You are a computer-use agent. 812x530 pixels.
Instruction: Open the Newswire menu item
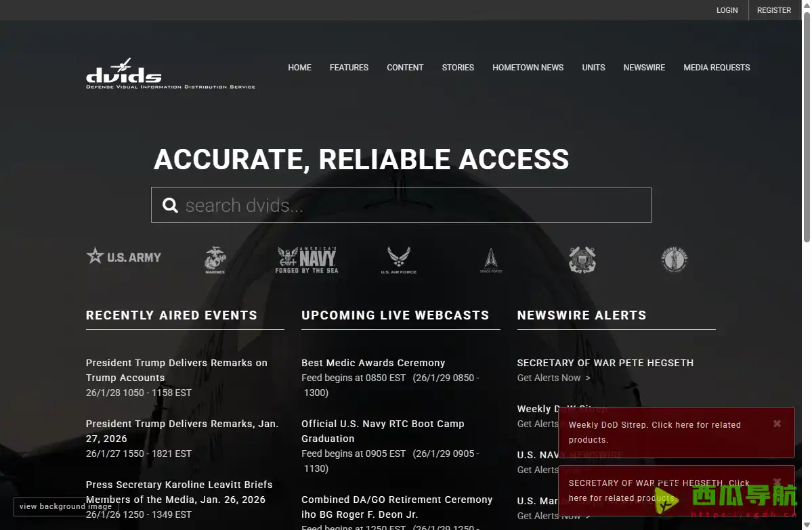click(x=644, y=68)
